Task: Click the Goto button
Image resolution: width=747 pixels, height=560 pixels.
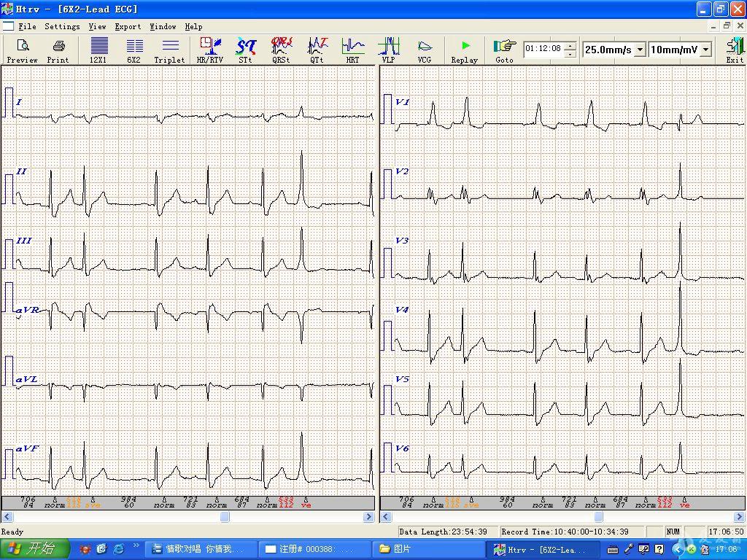Action: pos(504,50)
